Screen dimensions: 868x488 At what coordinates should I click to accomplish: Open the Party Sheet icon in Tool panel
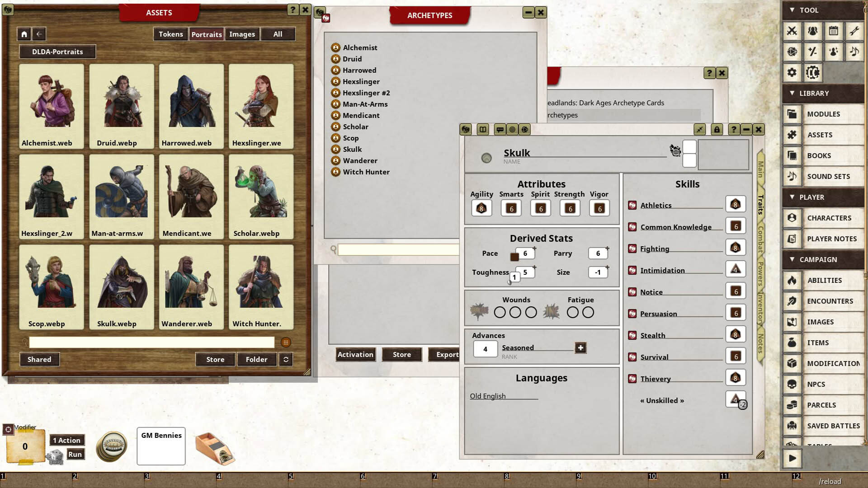[812, 31]
